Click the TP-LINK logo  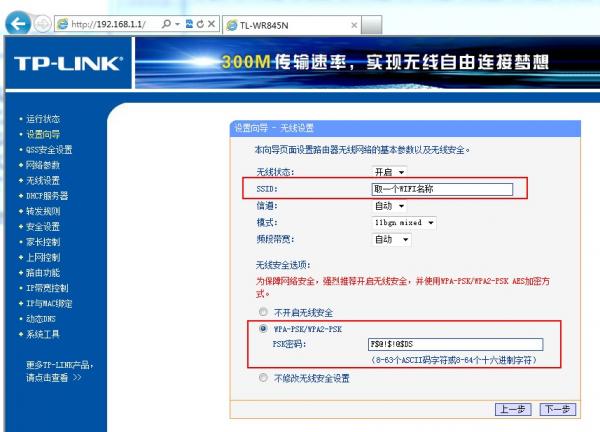(x=68, y=63)
